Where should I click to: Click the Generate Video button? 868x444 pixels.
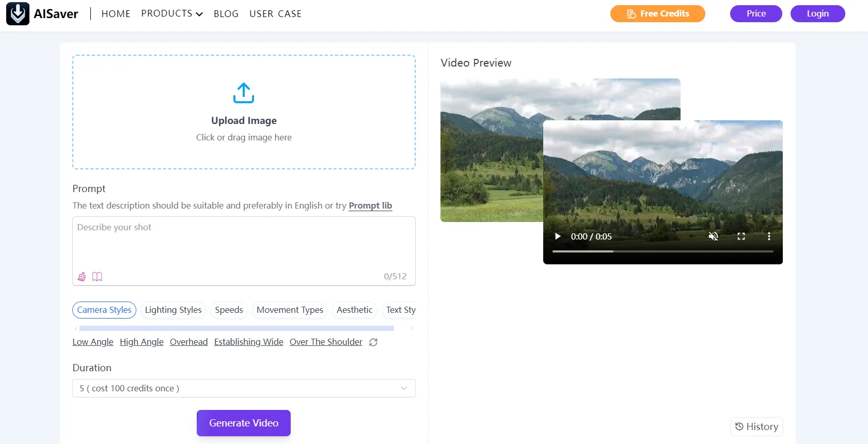pyautogui.click(x=244, y=423)
